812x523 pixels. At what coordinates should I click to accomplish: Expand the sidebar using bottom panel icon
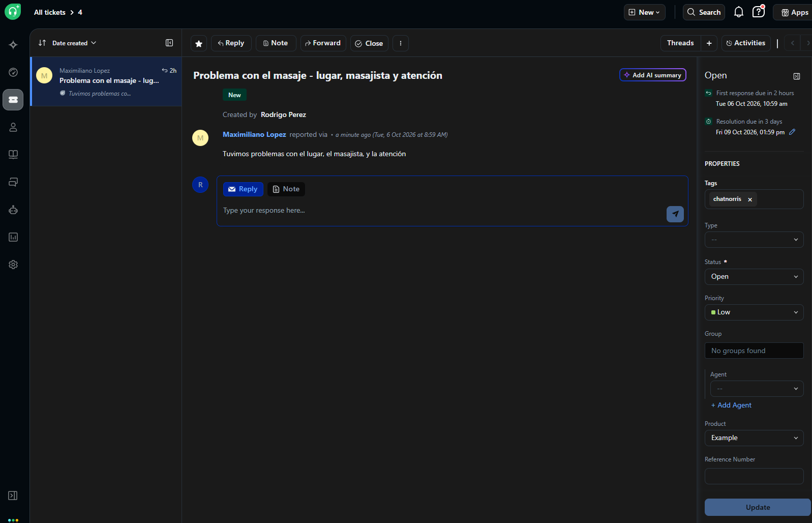tap(13, 496)
